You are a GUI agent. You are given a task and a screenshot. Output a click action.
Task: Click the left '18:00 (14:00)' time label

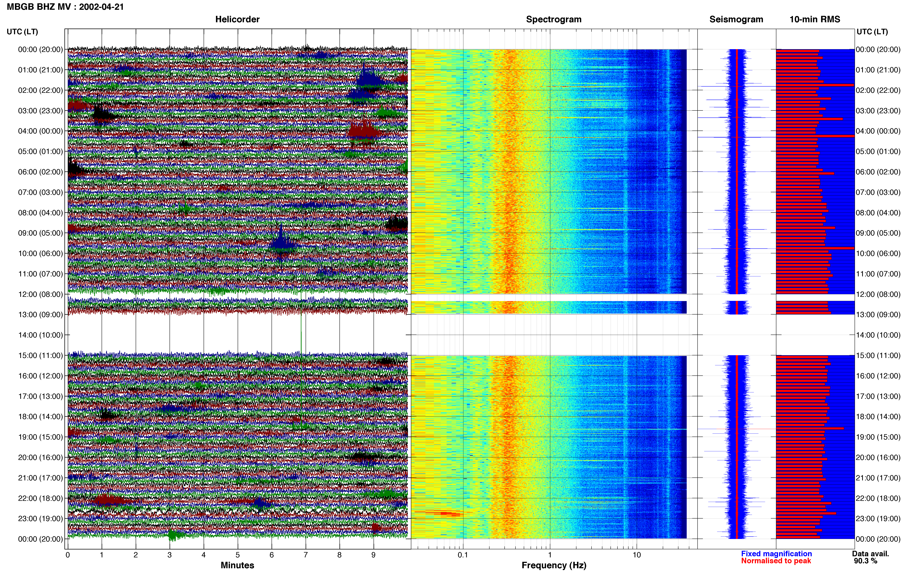click(x=41, y=417)
